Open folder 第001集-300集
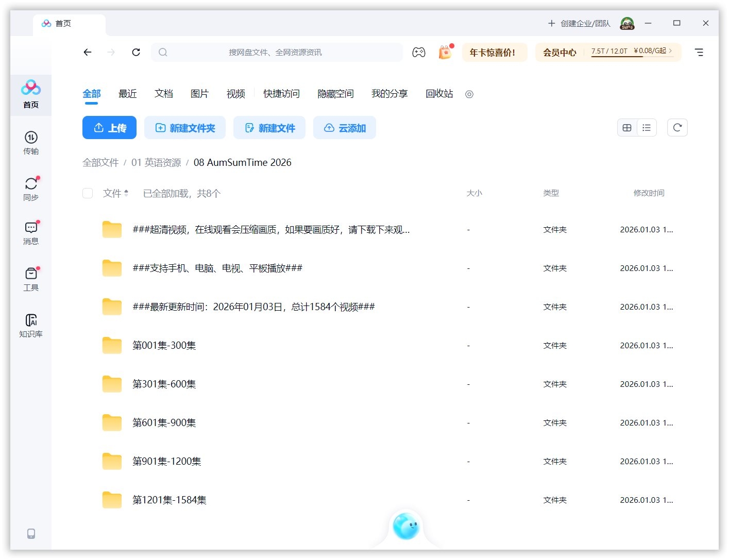The image size is (729, 560). coord(164,345)
